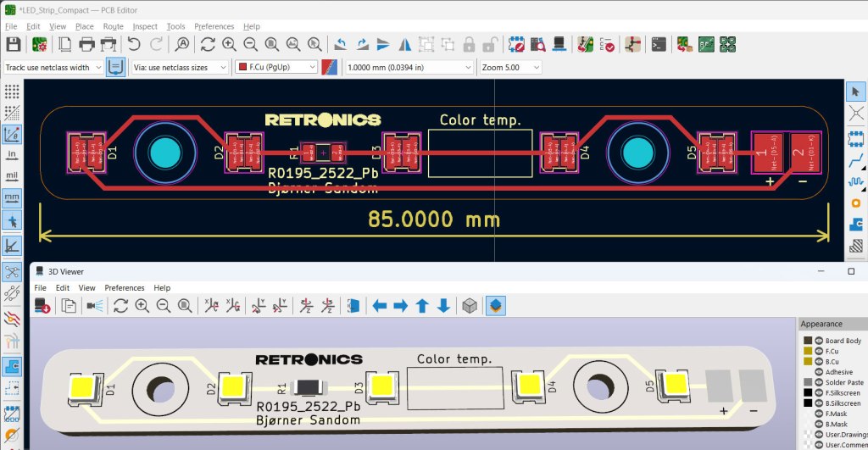Open the scripting console
The width and height of the screenshot is (868, 450).
pos(658,44)
